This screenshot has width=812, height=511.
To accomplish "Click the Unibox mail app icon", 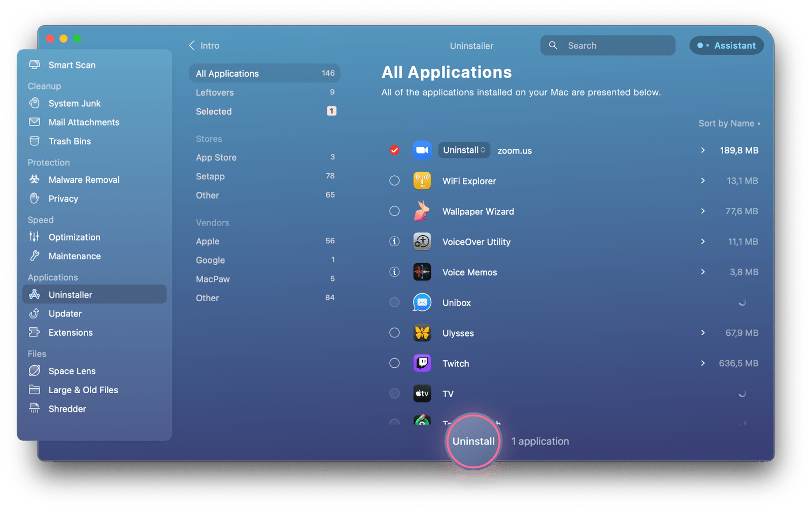I will pos(422,302).
